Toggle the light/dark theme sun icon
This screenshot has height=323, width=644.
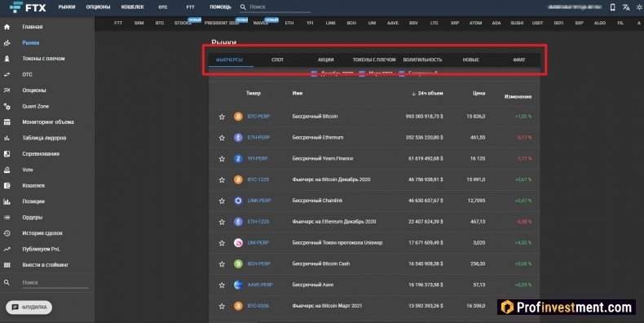point(639,7)
